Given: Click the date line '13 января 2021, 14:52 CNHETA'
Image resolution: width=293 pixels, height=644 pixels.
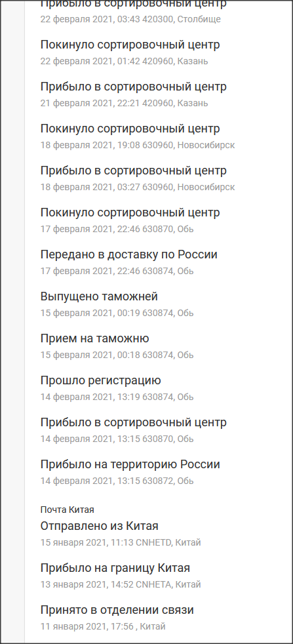Looking at the screenshot, I should click(121, 584).
